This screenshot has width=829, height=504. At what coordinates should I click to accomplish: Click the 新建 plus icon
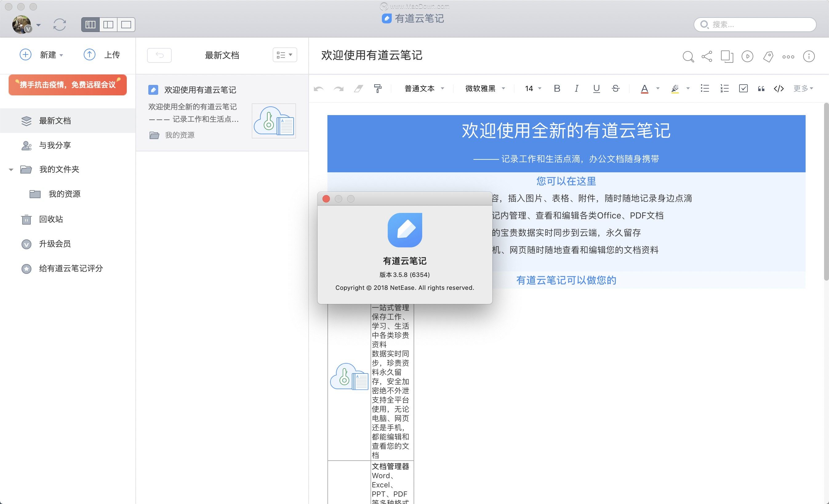click(26, 54)
